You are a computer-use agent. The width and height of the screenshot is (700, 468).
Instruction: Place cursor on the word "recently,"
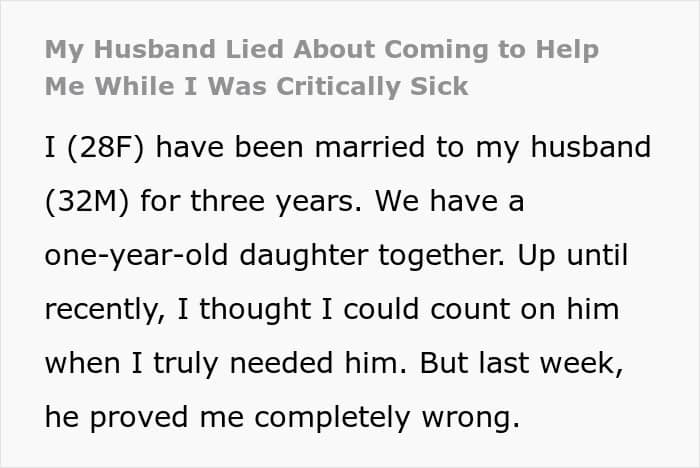105,310
